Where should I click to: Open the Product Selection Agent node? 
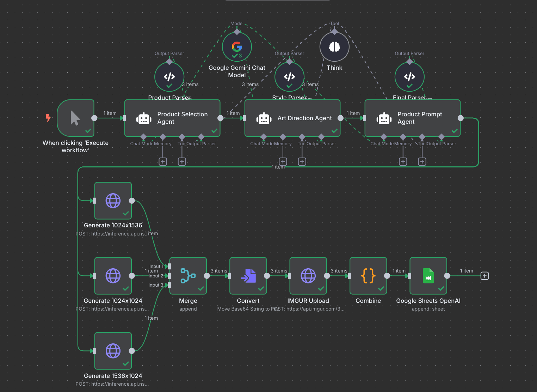pyautogui.click(x=172, y=118)
